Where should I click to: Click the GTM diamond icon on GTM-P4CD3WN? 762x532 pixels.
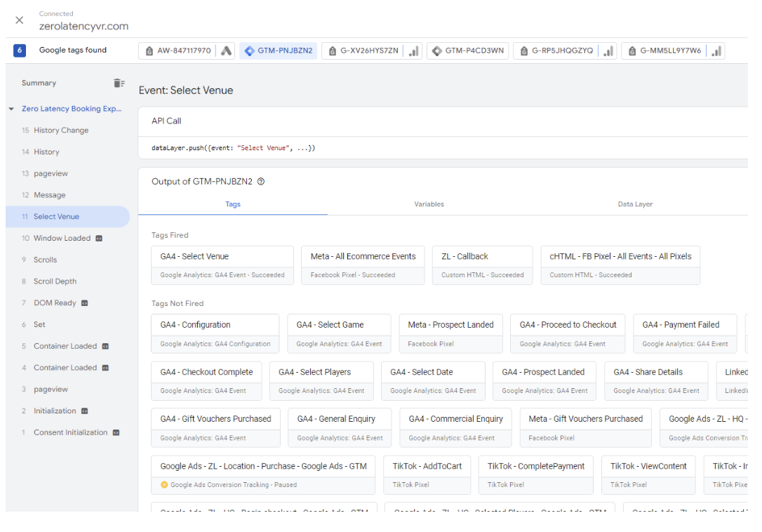(436, 50)
